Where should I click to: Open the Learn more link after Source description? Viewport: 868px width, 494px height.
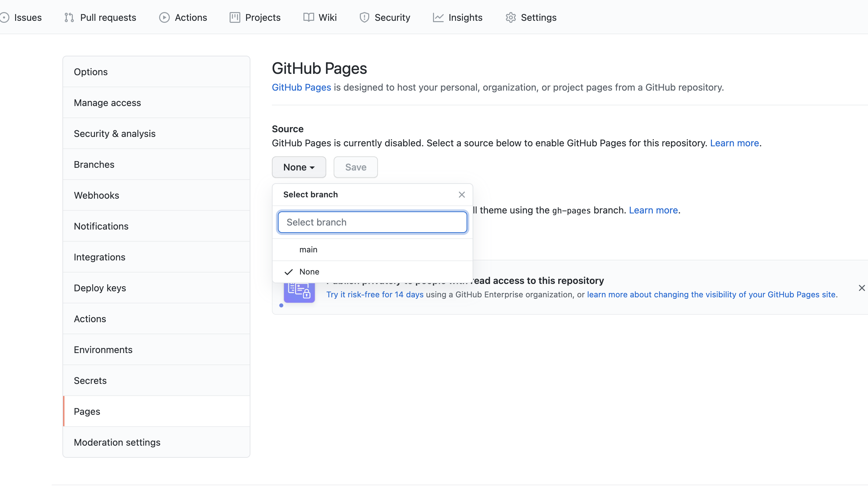coord(734,143)
